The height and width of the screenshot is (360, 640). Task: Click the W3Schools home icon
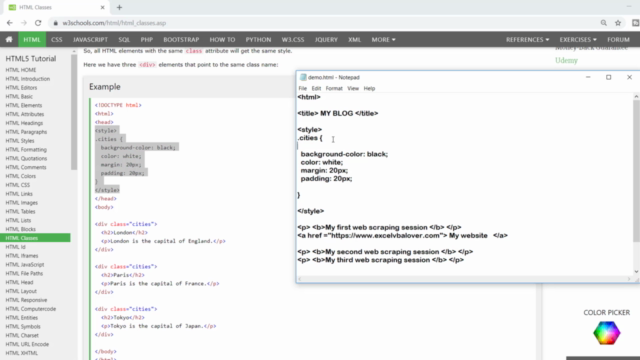click(x=9, y=40)
